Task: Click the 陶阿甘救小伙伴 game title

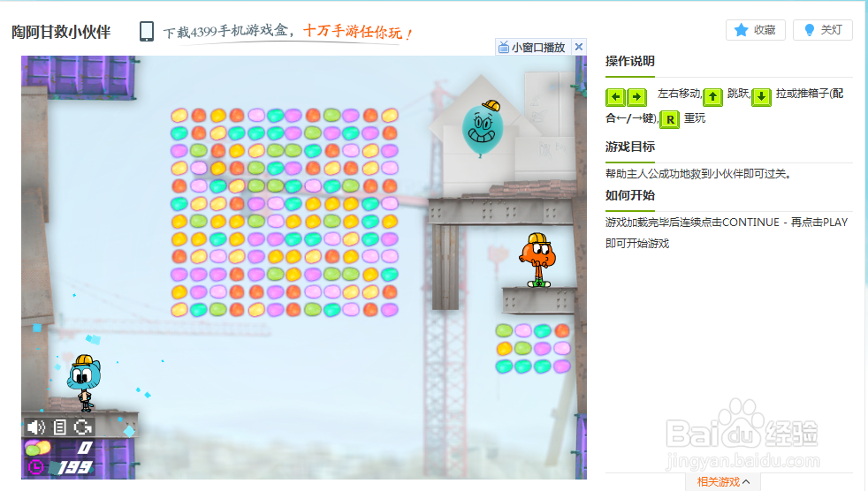Action: pos(61,32)
